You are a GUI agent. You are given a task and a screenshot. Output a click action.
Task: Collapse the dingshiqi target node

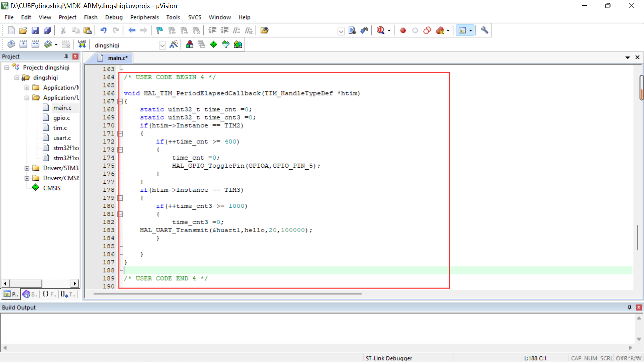pyautogui.click(x=17, y=78)
